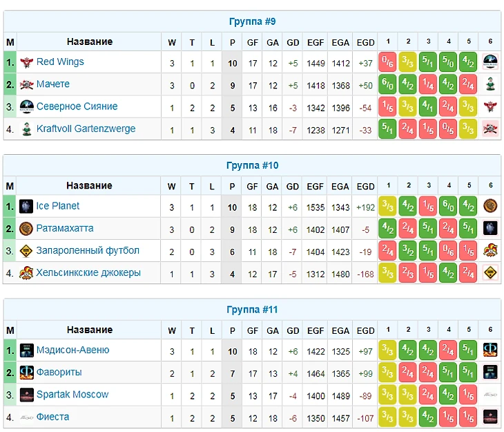504x432 pixels.
Task: Click column 6 opponent logo in Ice Planet row
Action: 490,206
